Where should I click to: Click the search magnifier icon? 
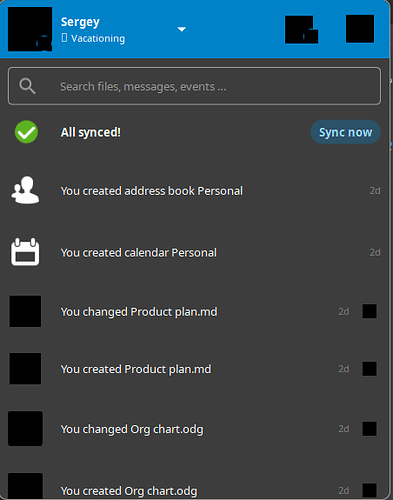tap(27, 86)
